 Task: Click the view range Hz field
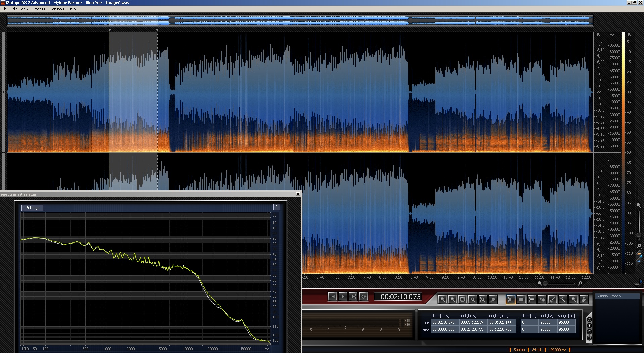566,329
